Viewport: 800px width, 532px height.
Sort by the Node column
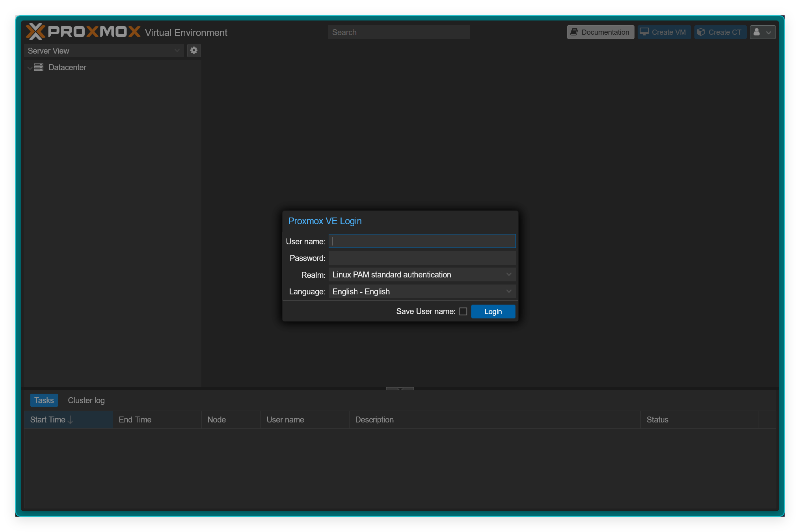click(x=231, y=420)
